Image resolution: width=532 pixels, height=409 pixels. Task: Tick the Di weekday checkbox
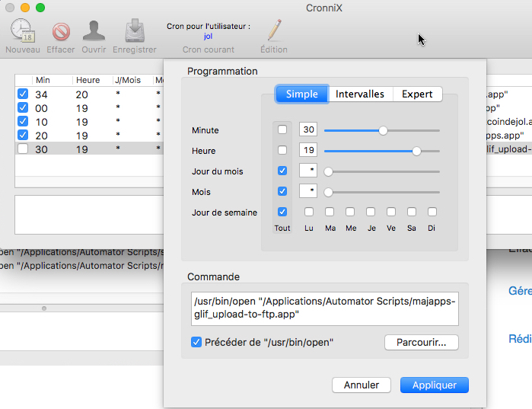point(432,212)
